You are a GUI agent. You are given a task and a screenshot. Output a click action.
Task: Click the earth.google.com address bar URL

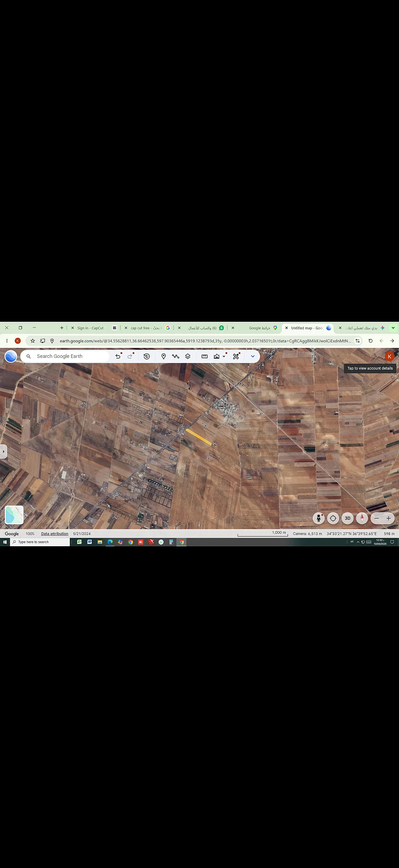(x=205, y=341)
